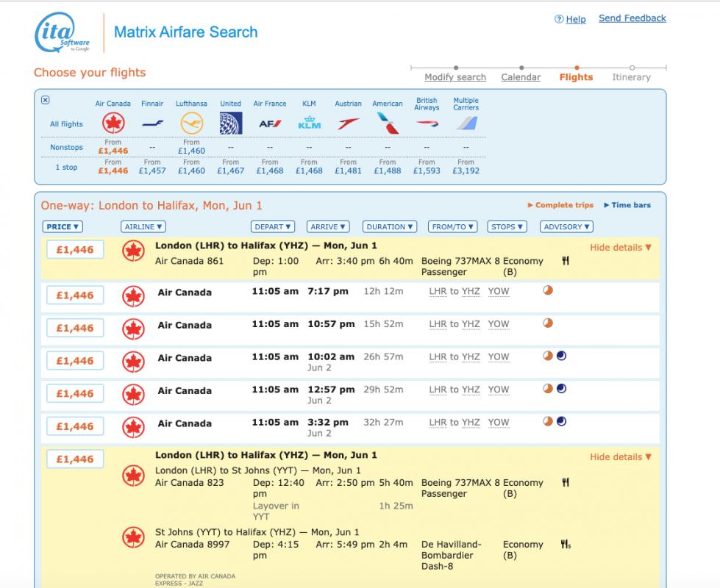Switch to Time bars view

(x=627, y=205)
